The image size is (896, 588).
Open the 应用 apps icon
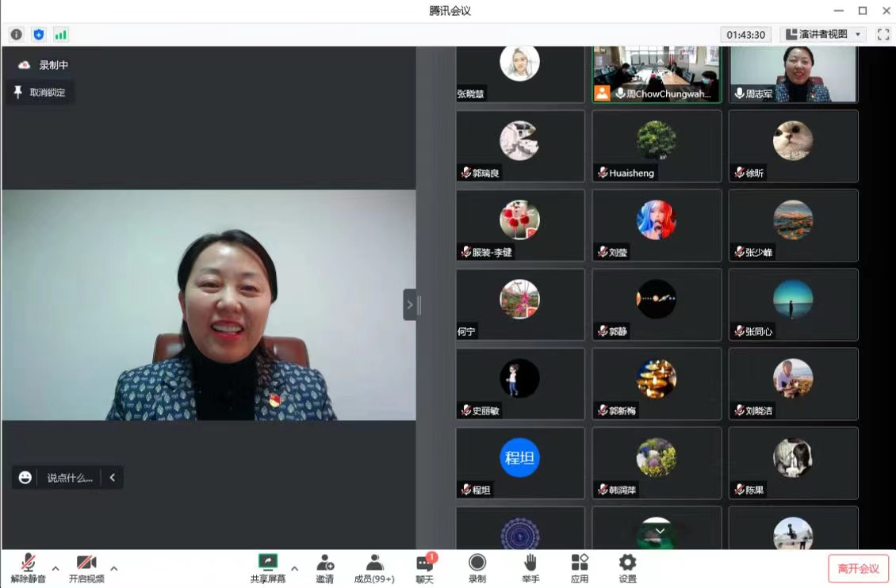(x=580, y=567)
